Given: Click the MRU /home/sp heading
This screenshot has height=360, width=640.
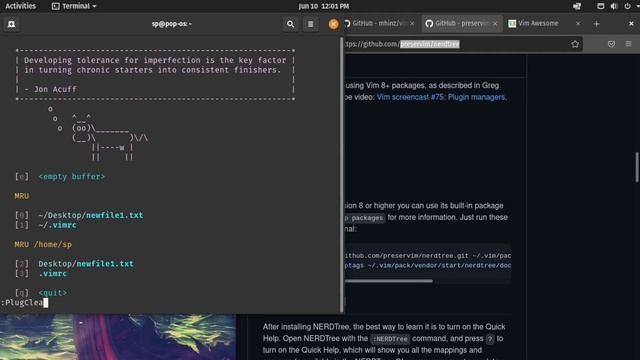Looking at the screenshot, I should coord(43,244).
